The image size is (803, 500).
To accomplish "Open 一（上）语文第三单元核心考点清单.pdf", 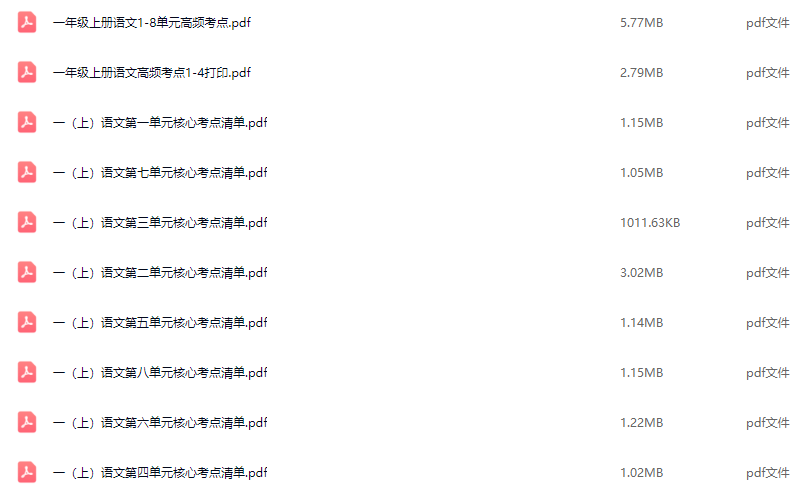I will click(x=160, y=223).
